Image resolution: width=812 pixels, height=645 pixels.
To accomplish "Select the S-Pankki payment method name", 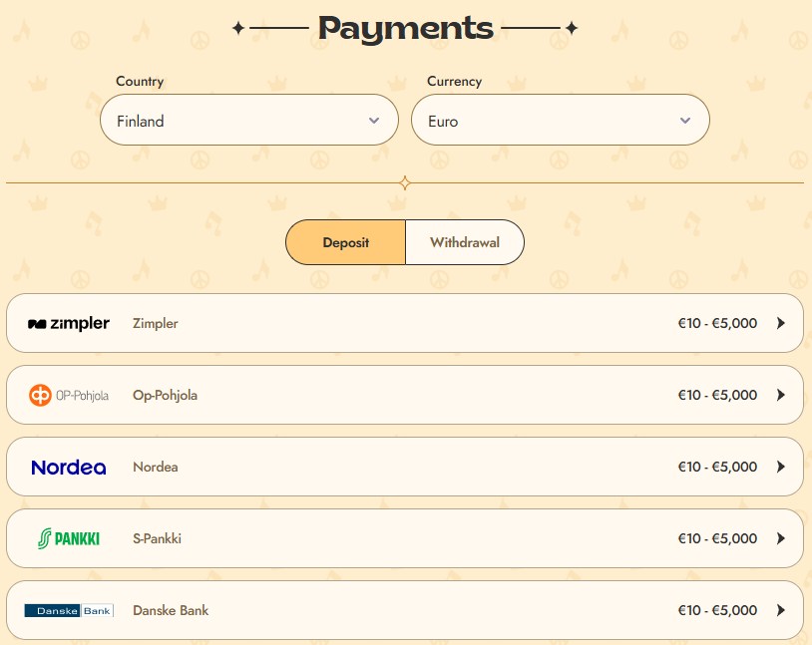I will (x=157, y=539).
